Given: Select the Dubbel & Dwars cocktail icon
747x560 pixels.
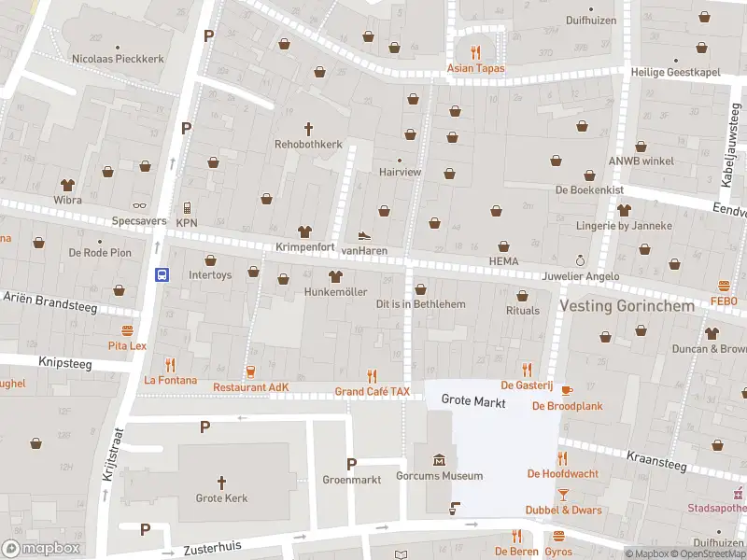Looking at the screenshot, I should [563, 494].
